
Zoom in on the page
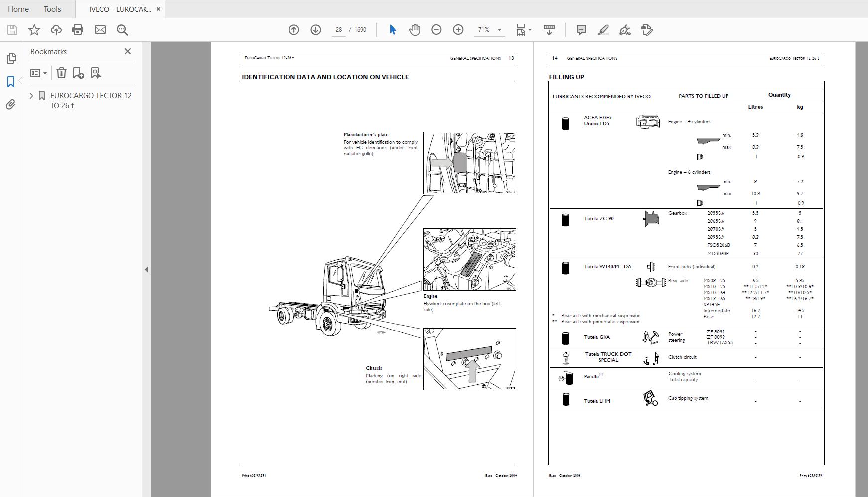pos(458,30)
